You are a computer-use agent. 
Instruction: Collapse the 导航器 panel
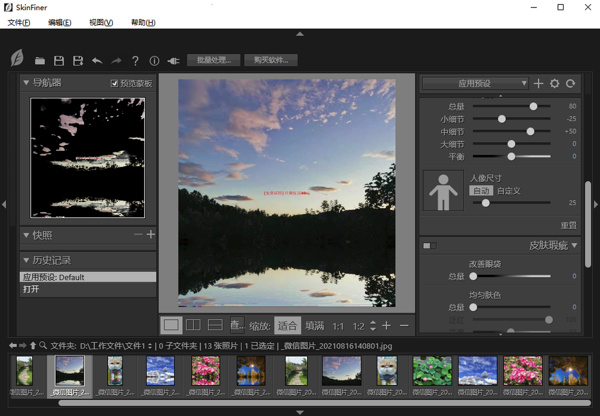(27, 83)
